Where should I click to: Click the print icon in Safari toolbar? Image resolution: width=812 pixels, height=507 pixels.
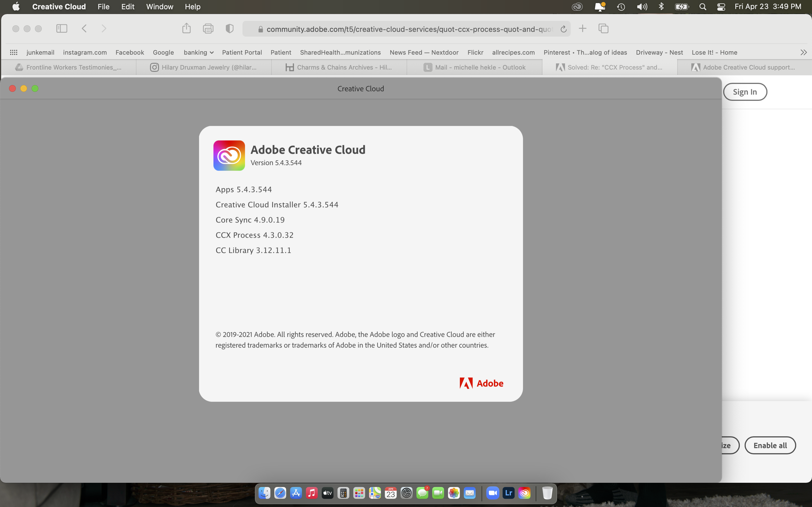click(208, 28)
